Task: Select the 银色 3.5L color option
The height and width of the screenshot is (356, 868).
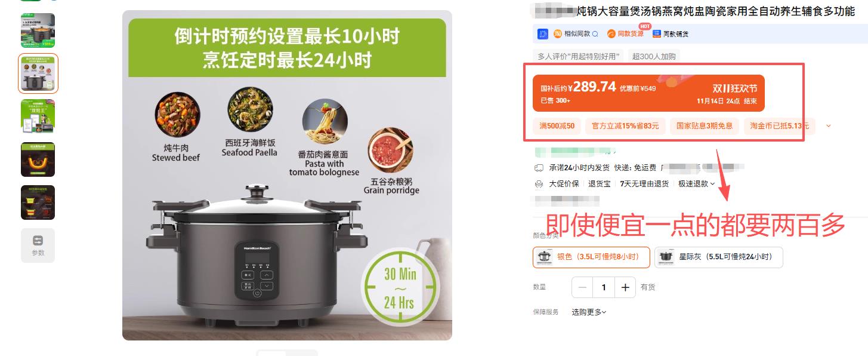Action: 591,257
